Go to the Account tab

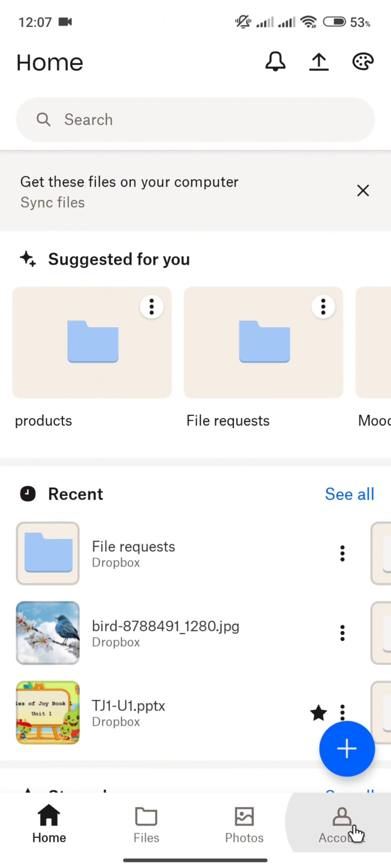coord(341,824)
